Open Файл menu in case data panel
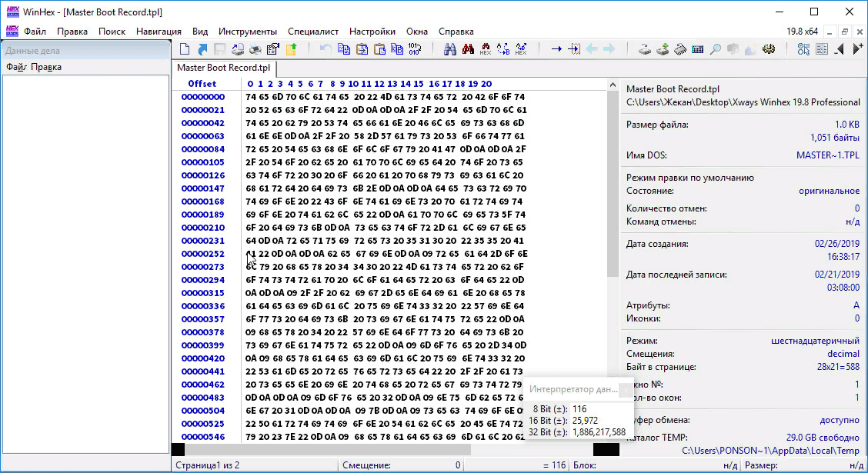The image size is (868, 473). (16, 67)
